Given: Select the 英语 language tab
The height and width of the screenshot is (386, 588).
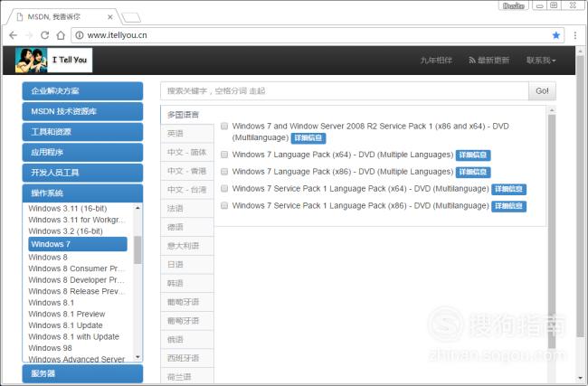Looking at the screenshot, I should click(186, 134).
